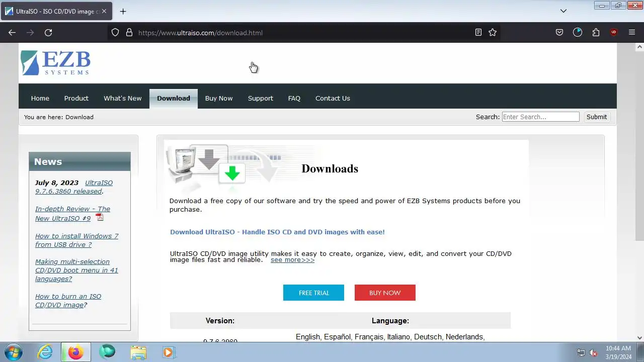This screenshot has height=362, width=644.
Task: Click the uBlock Origin red shield icon
Action: [x=613, y=33]
